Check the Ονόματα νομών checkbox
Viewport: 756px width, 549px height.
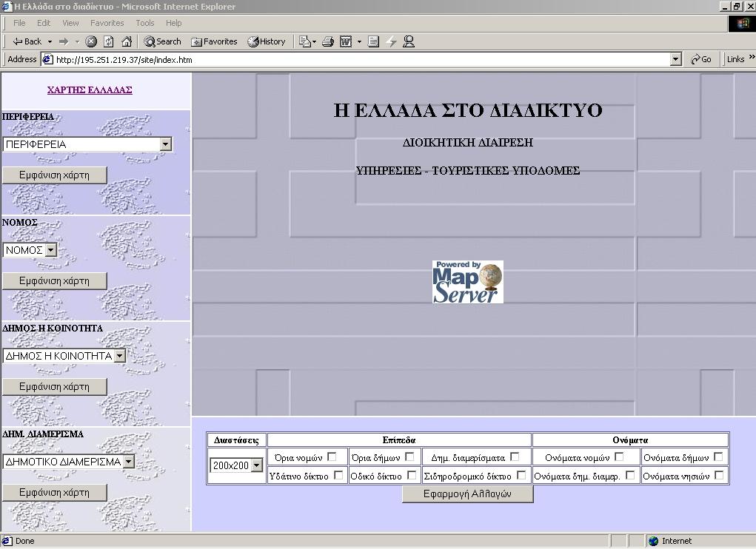tap(620, 456)
